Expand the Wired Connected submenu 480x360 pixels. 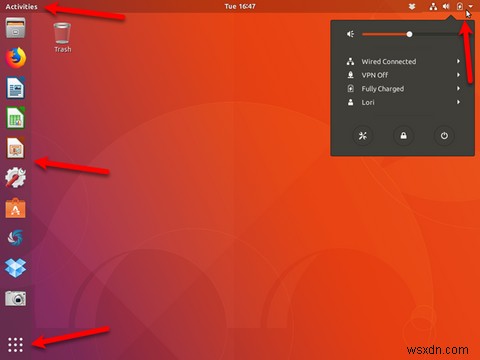(403, 61)
